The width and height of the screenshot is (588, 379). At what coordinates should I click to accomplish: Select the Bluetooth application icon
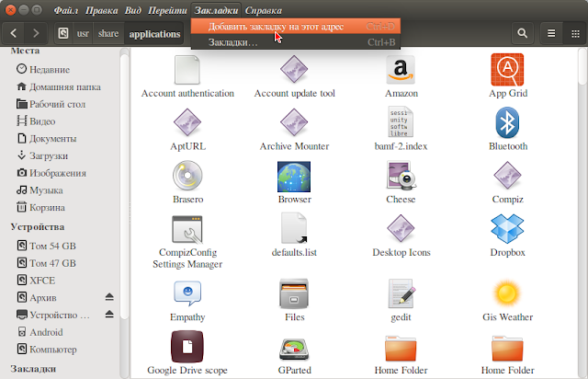click(x=507, y=122)
